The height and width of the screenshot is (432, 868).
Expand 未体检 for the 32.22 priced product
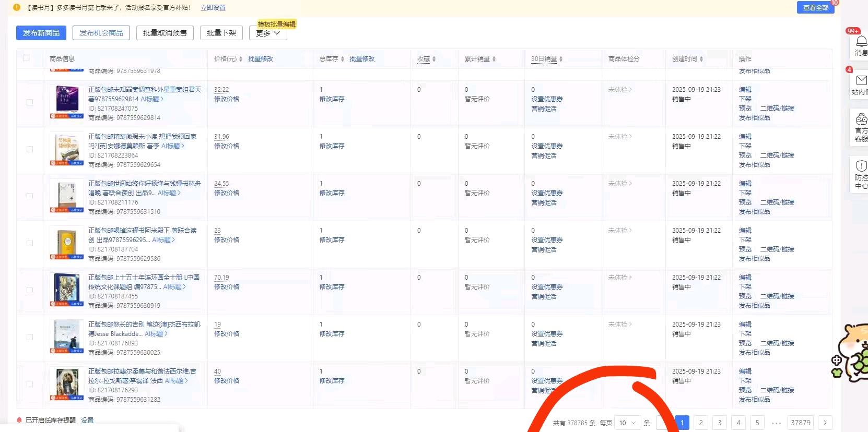[620, 90]
